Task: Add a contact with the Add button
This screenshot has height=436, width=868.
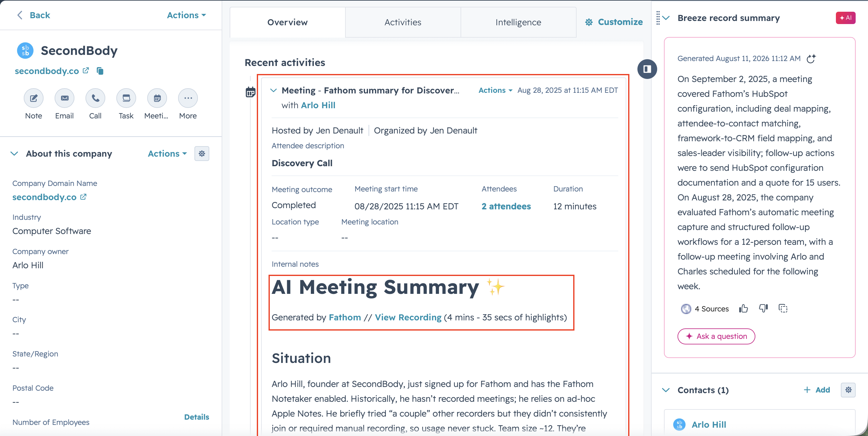Action: (817, 390)
